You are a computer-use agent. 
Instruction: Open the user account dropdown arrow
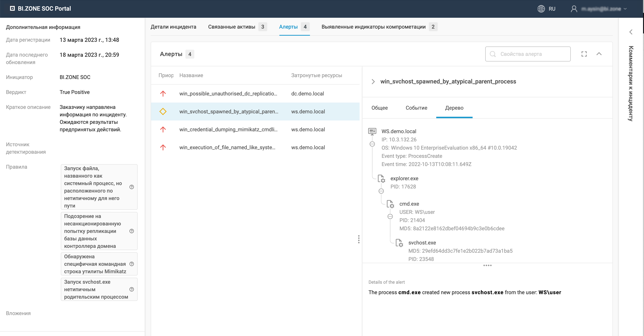coord(625,9)
